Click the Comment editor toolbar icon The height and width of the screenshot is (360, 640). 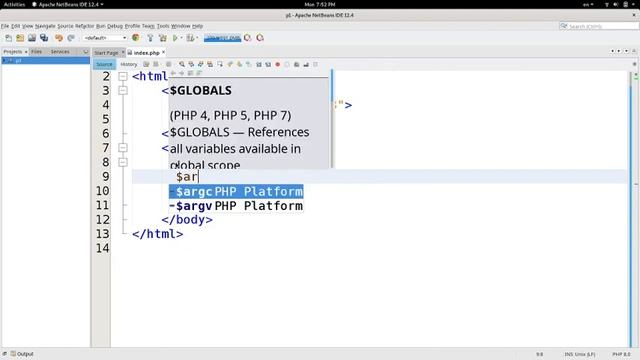point(296,64)
